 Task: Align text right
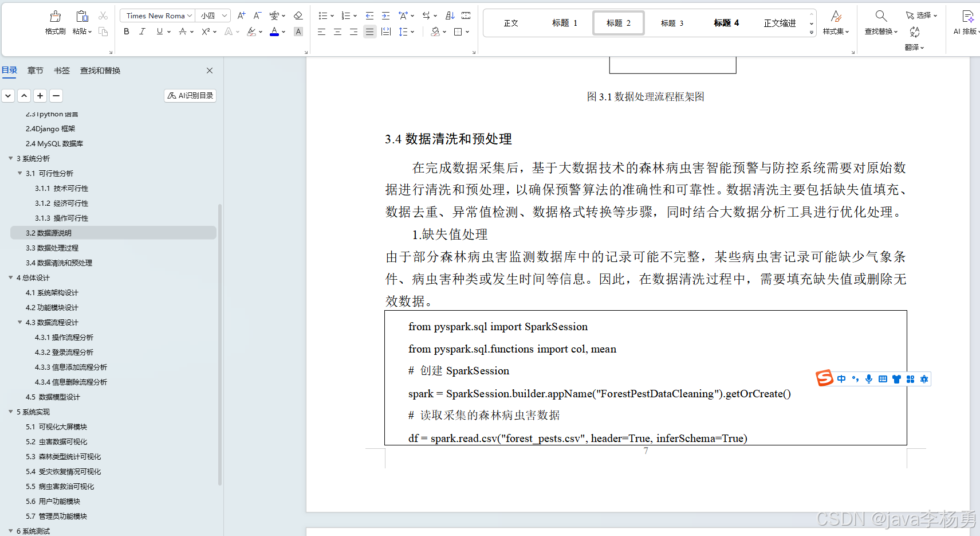pos(353,32)
